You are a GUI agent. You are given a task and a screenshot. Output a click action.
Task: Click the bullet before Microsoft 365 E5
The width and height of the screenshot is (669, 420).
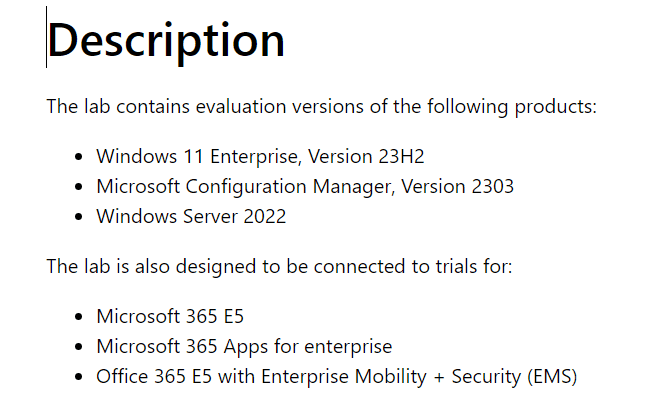78,317
